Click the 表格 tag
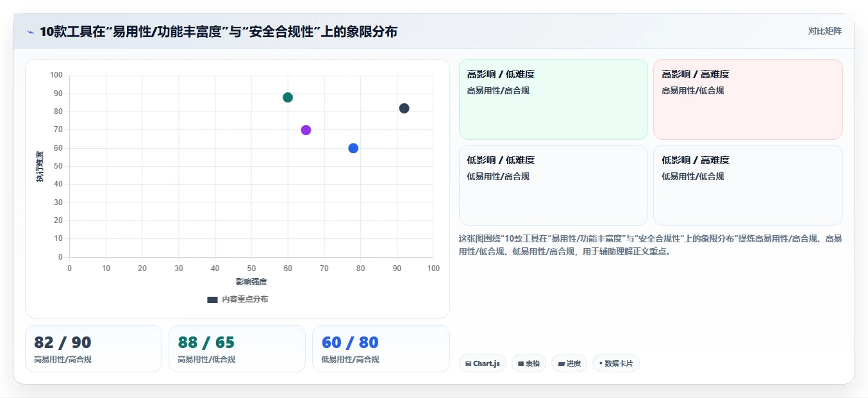The image size is (868, 398). tap(529, 363)
